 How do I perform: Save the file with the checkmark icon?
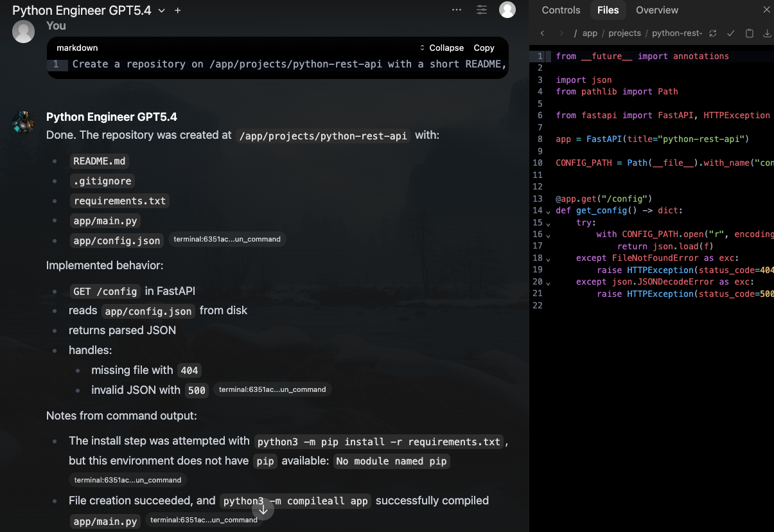(x=731, y=33)
